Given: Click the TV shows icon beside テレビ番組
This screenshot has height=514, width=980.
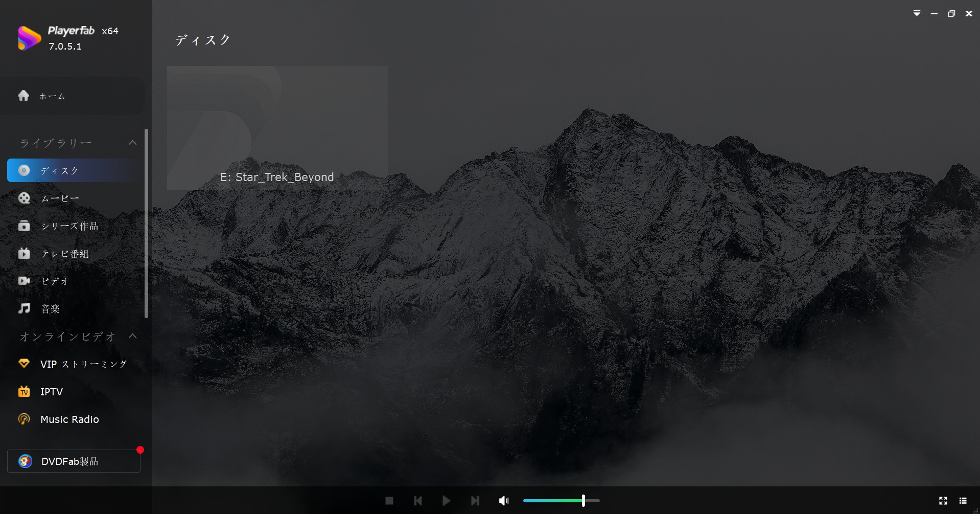Looking at the screenshot, I should coord(24,253).
